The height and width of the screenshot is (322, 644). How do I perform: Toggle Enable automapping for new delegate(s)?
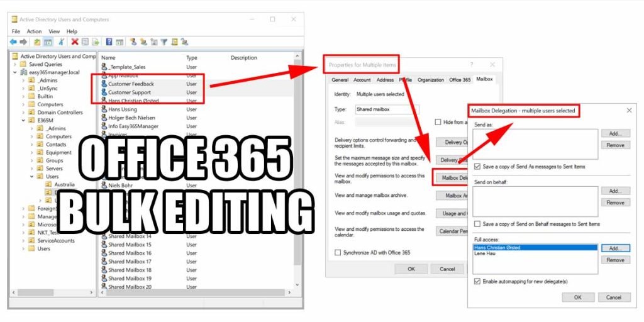coord(477,281)
